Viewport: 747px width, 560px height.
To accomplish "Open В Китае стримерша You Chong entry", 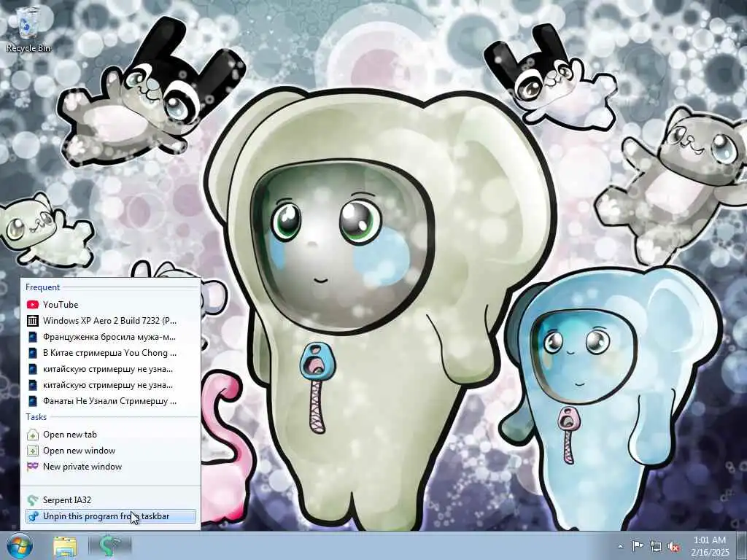I will (x=111, y=353).
